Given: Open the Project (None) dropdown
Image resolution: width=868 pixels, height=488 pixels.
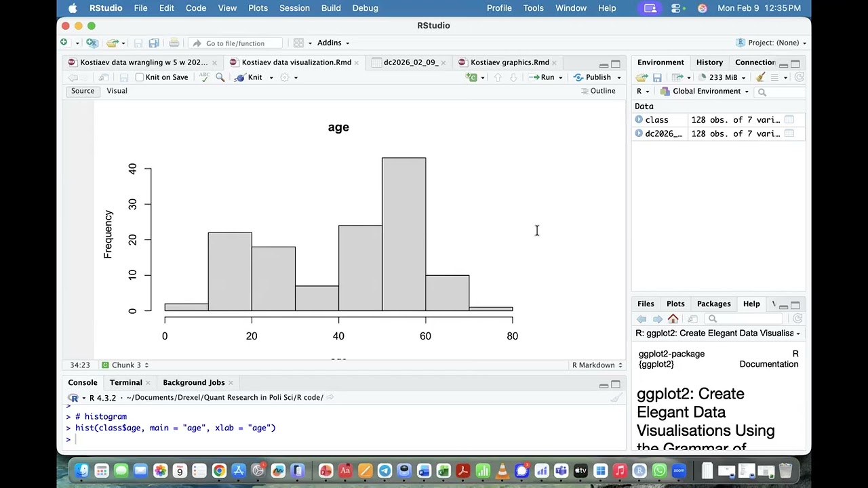Looking at the screenshot, I should tap(772, 43).
